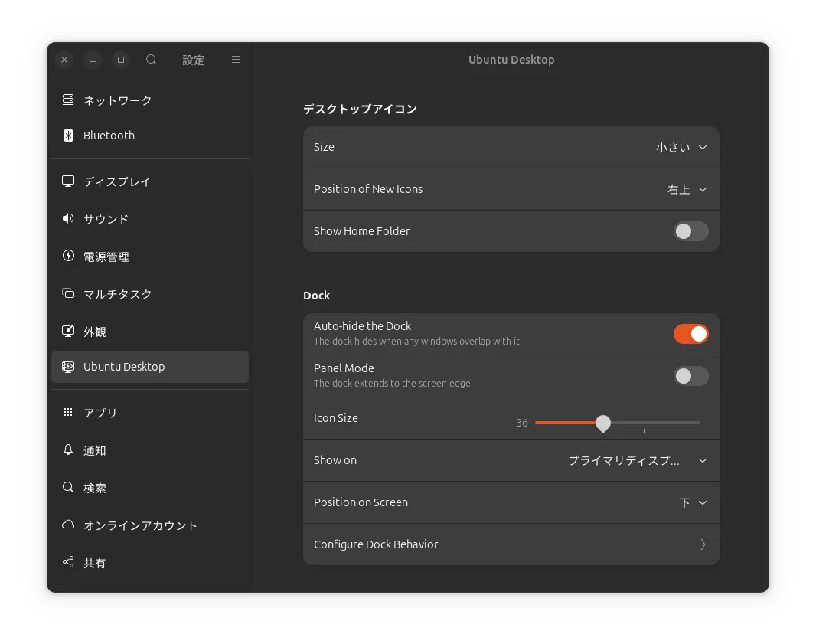Click the Bluetooth icon in sidebar
The image size is (816, 644).
67,136
